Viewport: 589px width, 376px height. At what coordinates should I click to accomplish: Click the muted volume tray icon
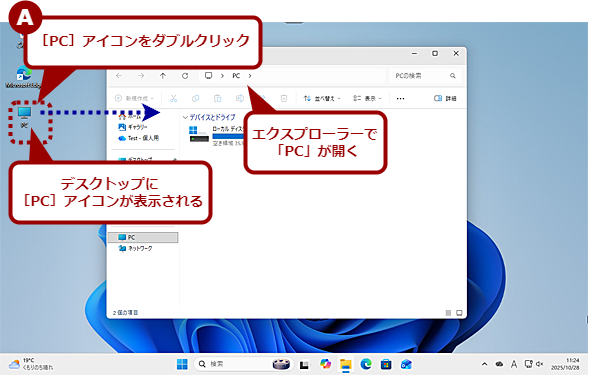coord(540,364)
